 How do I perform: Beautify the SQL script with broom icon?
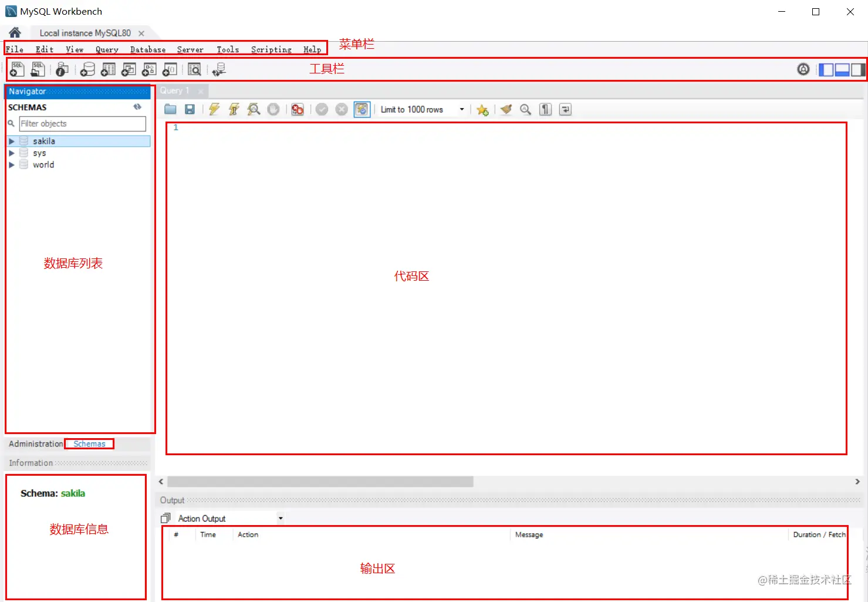click(506, 109)
